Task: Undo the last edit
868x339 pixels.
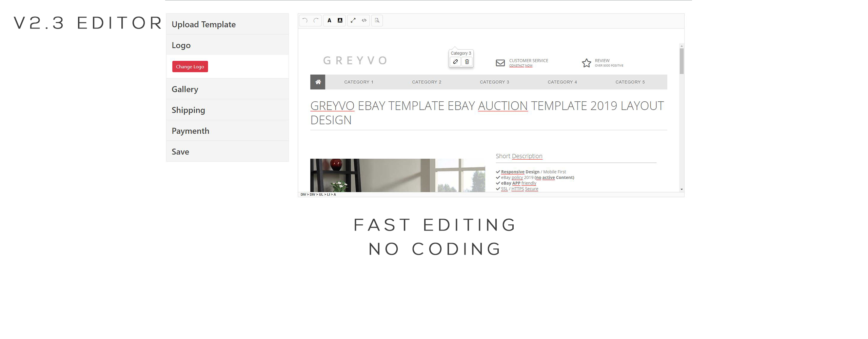Action: click(305, 20)
